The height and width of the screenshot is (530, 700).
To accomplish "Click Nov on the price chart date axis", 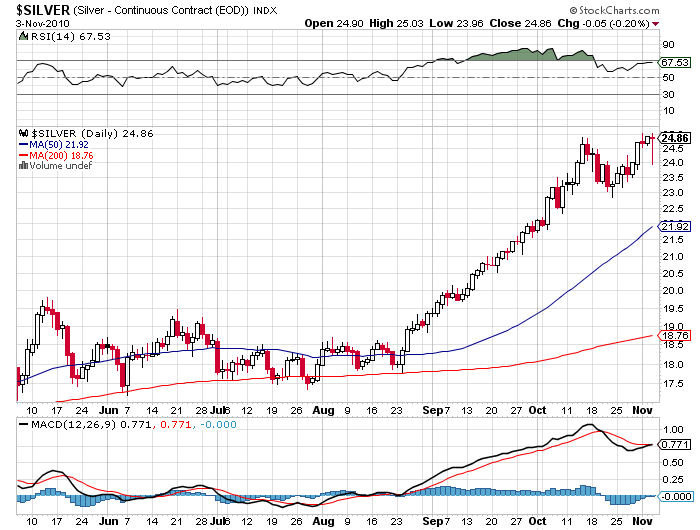I will 642,410.
